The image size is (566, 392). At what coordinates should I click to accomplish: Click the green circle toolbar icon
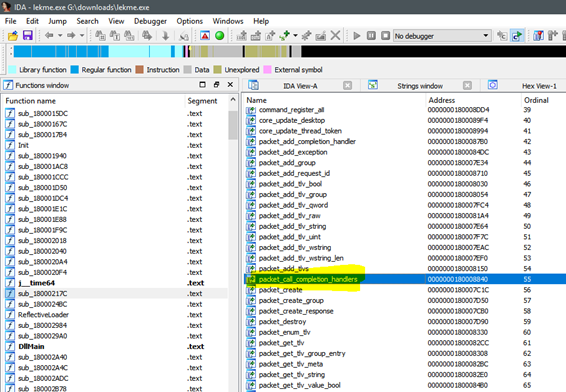click(x=219, y=35)
